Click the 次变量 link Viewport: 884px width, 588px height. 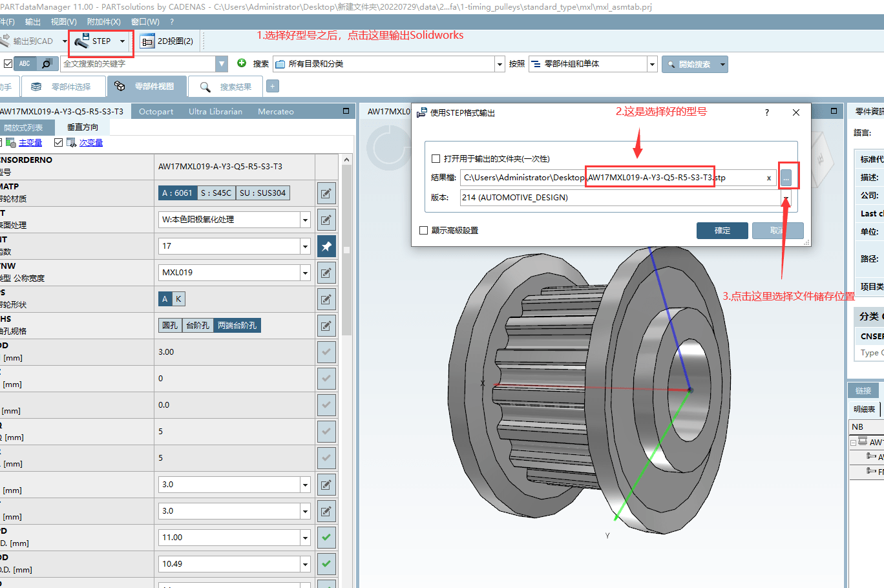coord(91,143)
